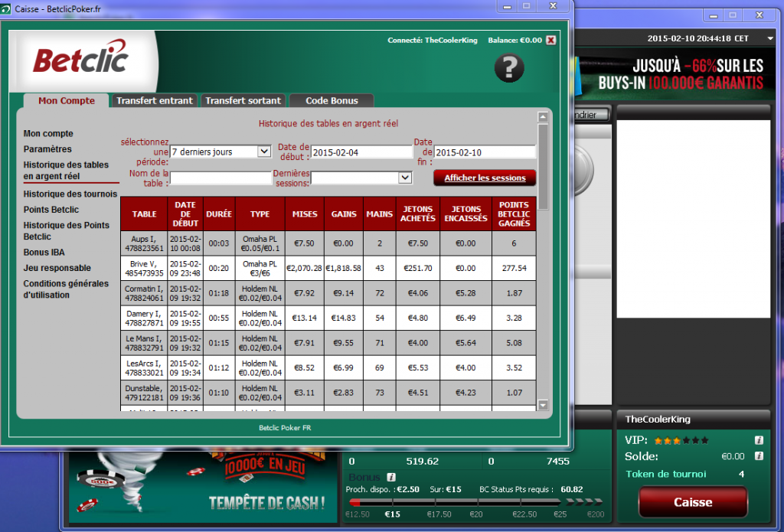This screenshot has width=784, height=532.
Task: Click the JETONS ENCAISSÉS column header
Action: [x=466, y=214]
